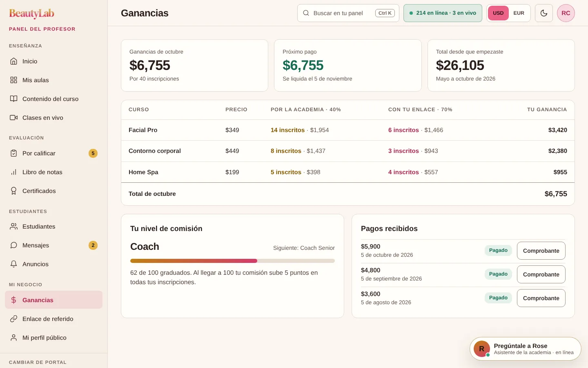Image resolution: width=588 pixels, height=368 pixels.
Task: Select the Estudiantes people icon
Action: pyautogui.click(x=14, y=227)
